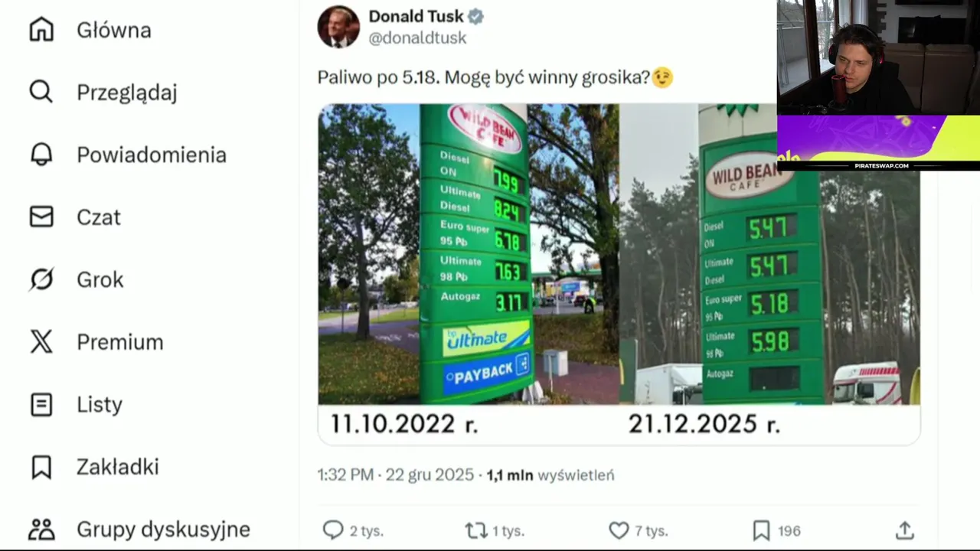Viewport: 980px width, 551px height.
Task: Open the Grupy dyskusyjne icon
Action: [x=41, y=529]
